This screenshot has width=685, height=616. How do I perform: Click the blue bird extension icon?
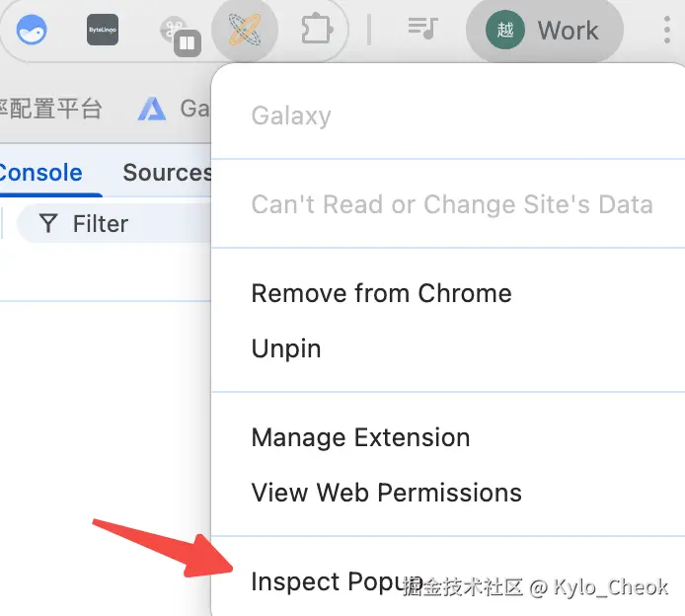click(32, 31)
